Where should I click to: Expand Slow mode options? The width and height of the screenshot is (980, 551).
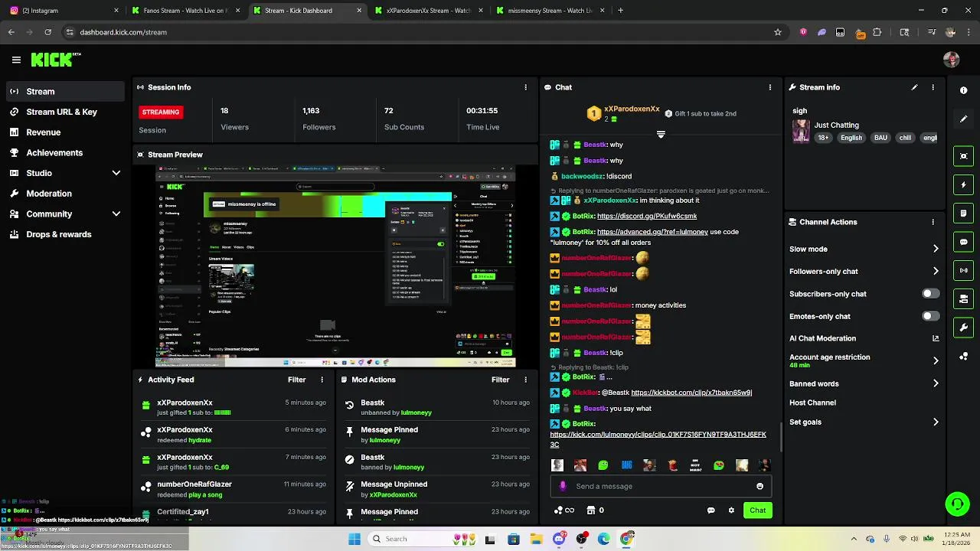936,249
